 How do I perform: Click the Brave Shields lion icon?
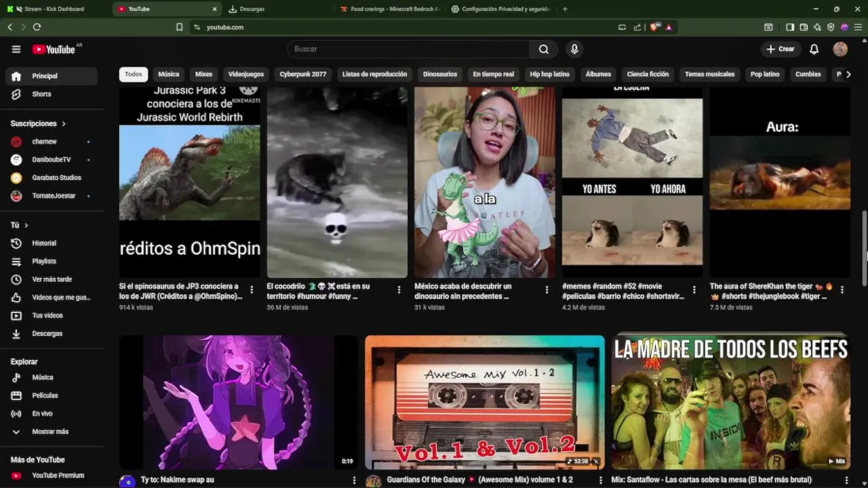pos(654,27)
